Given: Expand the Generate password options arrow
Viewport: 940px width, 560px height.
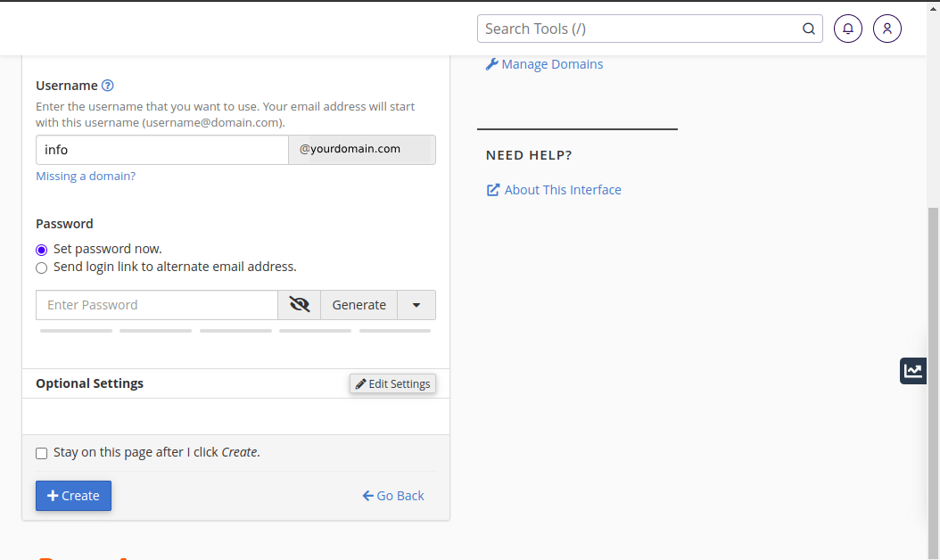Looking at the screenshot, I should pos(416,305).
